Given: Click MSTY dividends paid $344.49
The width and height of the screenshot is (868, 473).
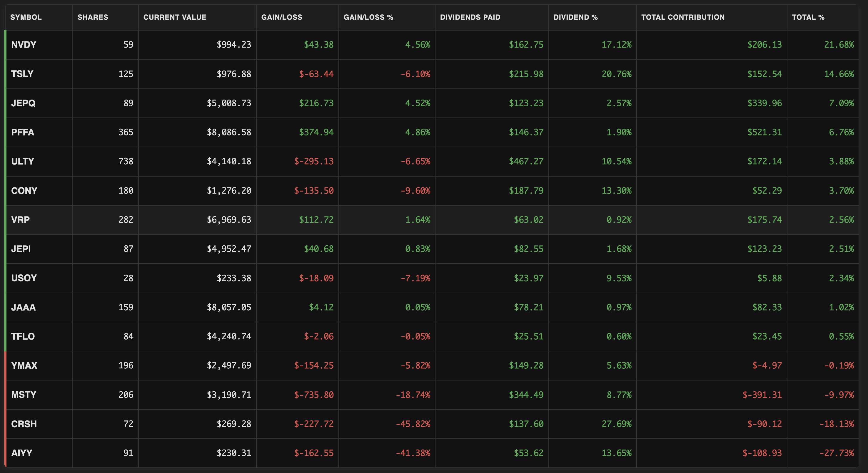Looking at the screenshot, I should click(526, 395).
